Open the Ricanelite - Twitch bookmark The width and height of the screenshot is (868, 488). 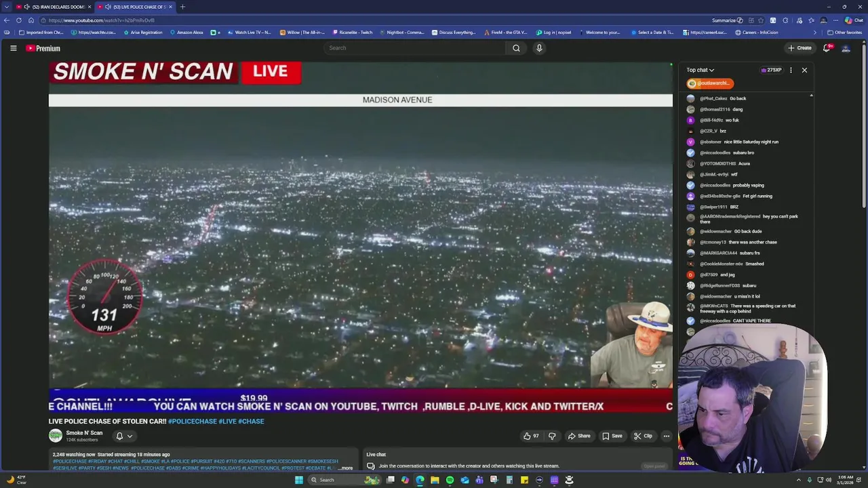[x=353, y=33]
